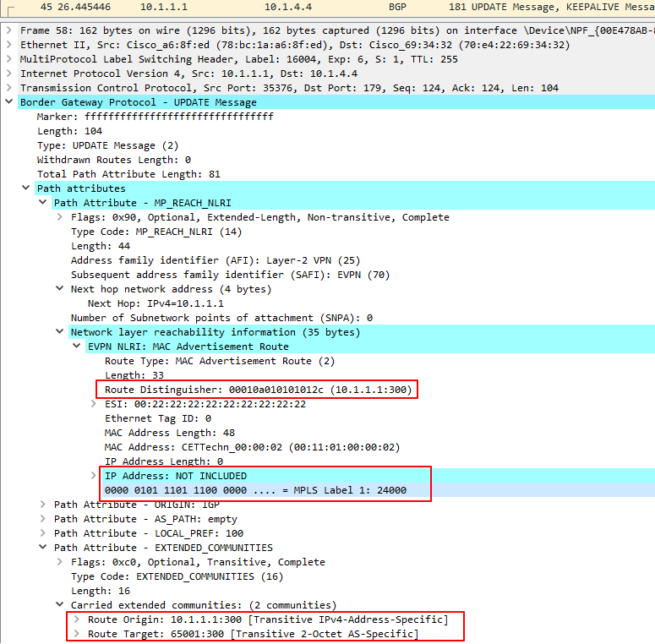Collapse Next hop network address node
Image resolution: width=655 pixels, height=644 pixels.
pos(60,289)
